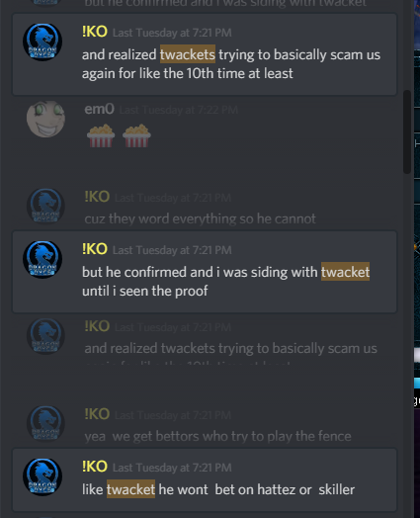Click !KO's avatar beside the 'but he confirmed' result
The image size is (420, 518).
click(42, 259)
